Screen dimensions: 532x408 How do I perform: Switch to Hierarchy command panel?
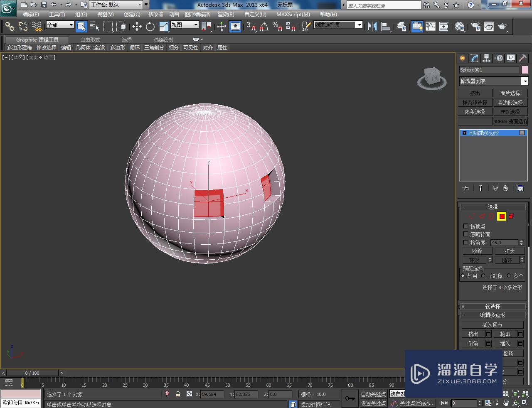[487, 58]
